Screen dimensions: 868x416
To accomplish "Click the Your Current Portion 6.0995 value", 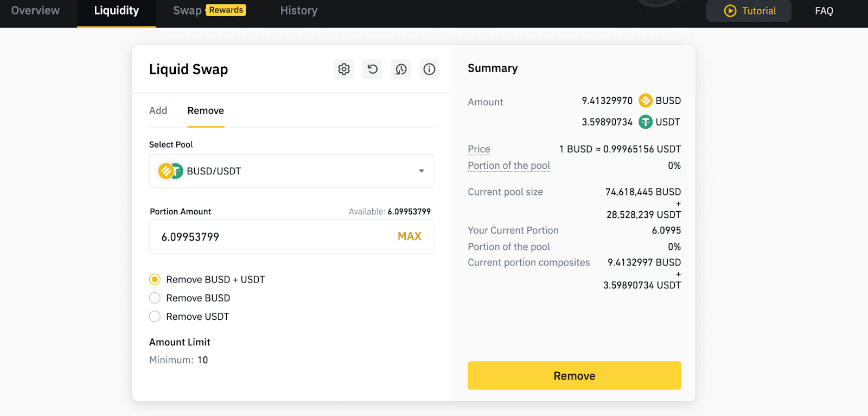I will click(666, 230).
